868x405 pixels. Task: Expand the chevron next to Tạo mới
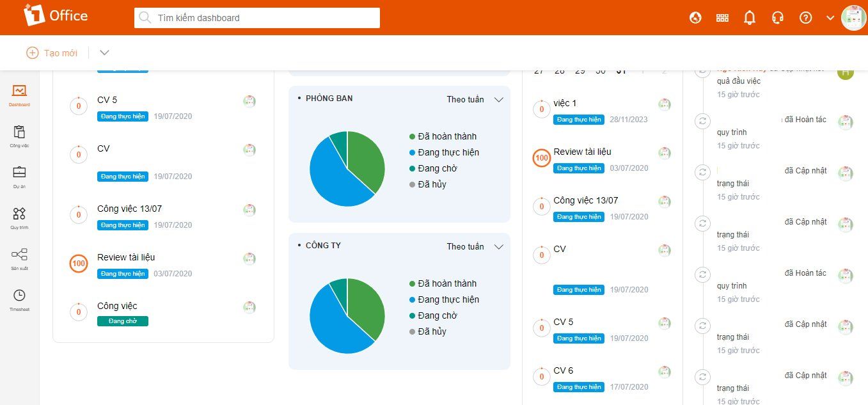pos(105,52)
